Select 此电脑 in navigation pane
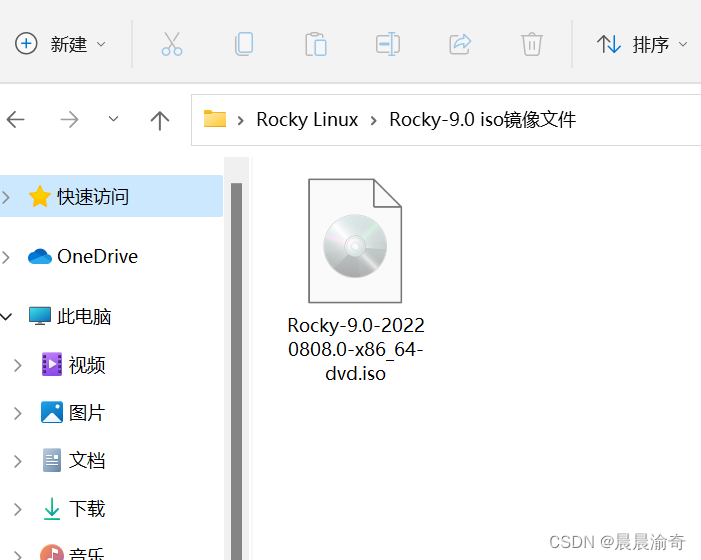 coord(84,316)
